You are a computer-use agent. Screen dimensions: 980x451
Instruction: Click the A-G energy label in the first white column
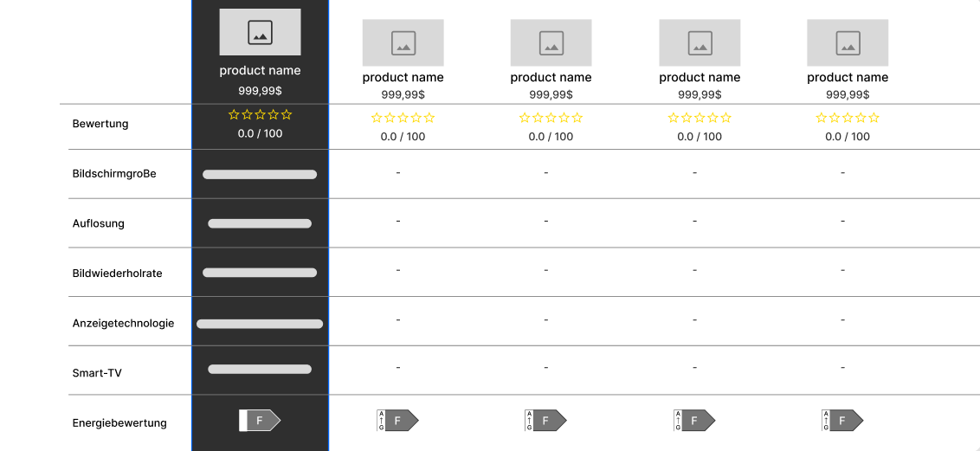coord(397,421)
